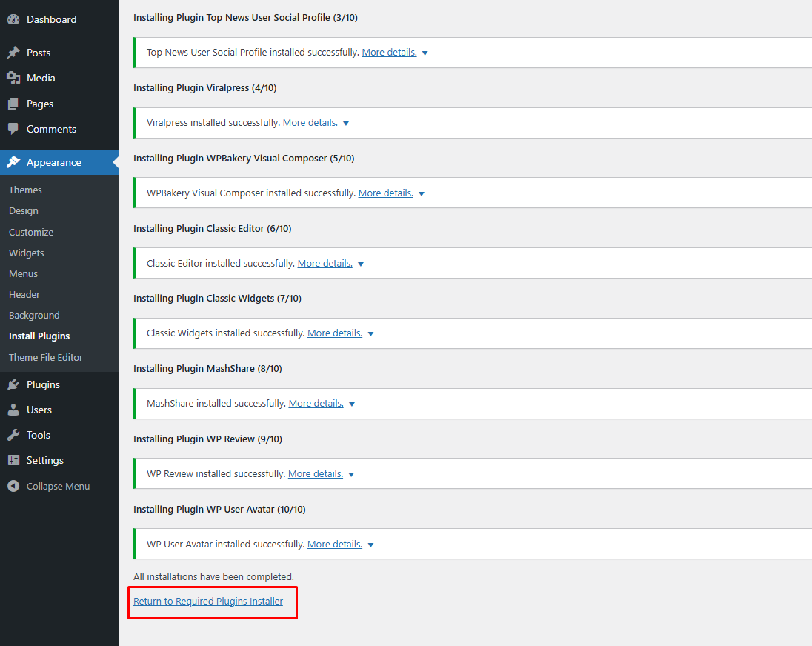Open the Header submenu item
This screenshot has height=646, width=812.
[24, 294]
